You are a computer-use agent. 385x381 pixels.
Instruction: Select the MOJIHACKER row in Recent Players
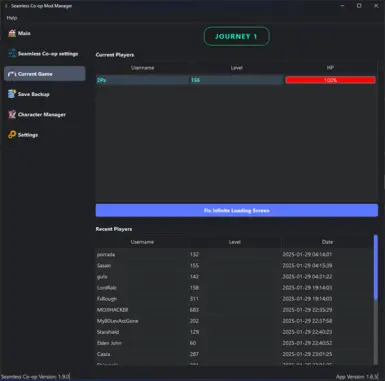(x=234, y=310)
